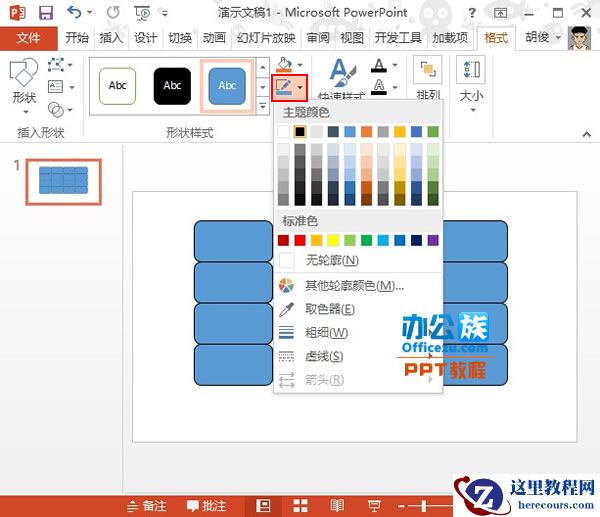Switch to Slide Sorter view

point(300,506)
